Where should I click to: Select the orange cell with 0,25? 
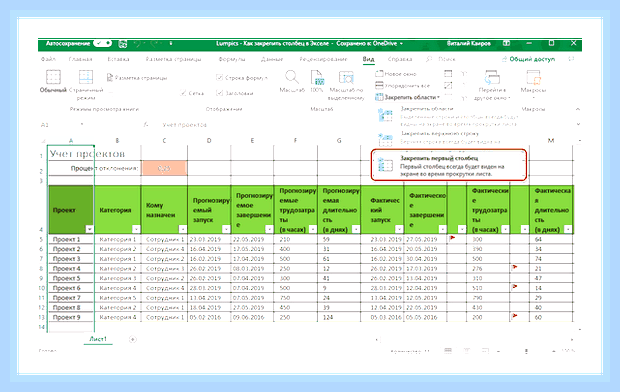click(x=164, y=168)
